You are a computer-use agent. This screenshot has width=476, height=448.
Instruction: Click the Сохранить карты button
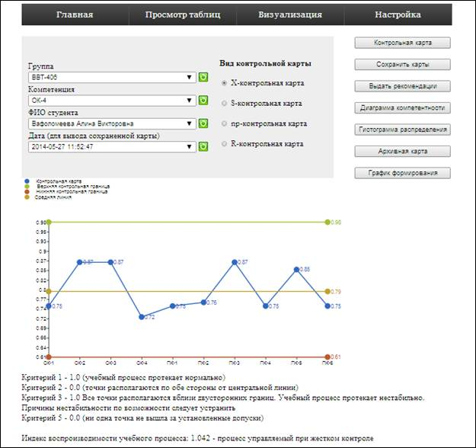point(403,65)
